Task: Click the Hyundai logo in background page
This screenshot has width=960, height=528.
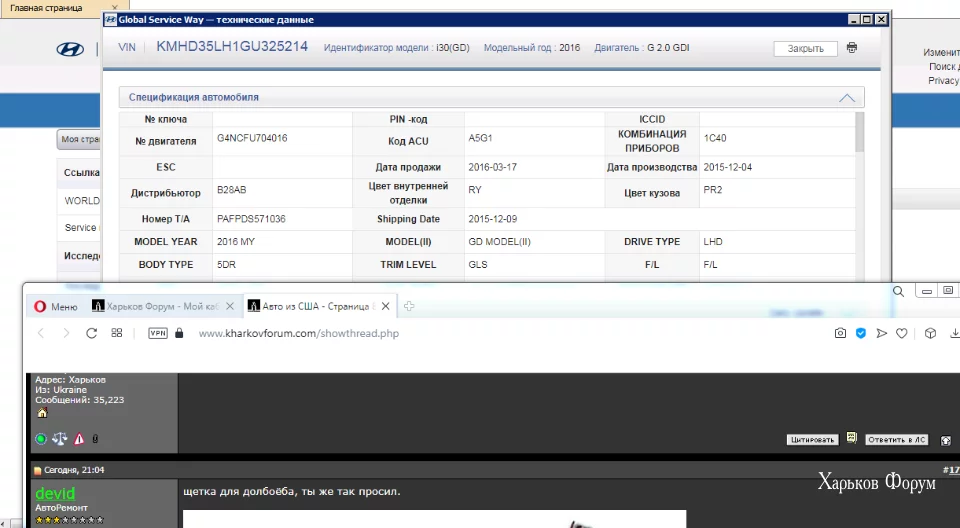Action: tap(70, 50)
